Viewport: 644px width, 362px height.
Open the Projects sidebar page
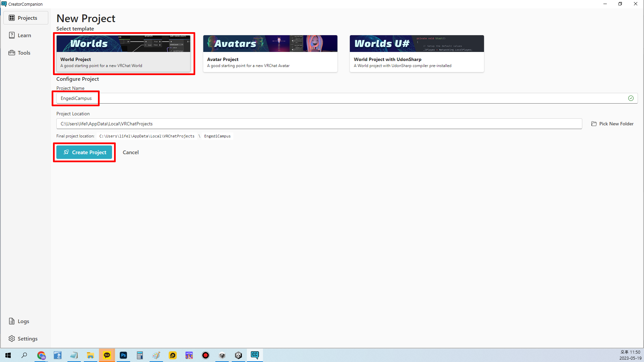[x=26, y=18]
